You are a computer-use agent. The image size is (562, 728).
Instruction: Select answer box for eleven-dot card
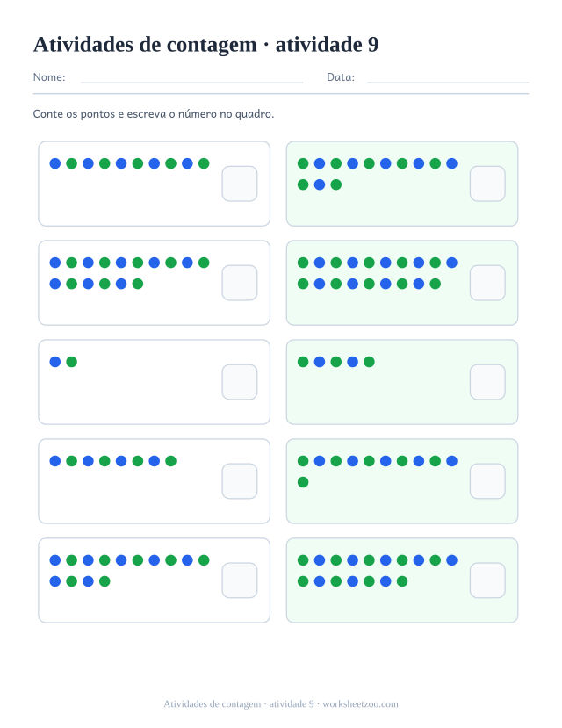pyautogui.click(x=487, y=481)
